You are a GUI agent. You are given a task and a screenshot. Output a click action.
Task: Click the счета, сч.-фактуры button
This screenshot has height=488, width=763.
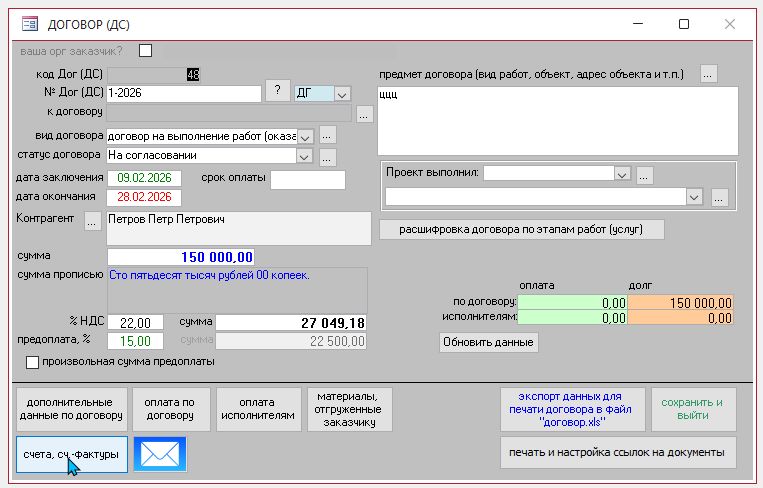(x=72, y=454)
